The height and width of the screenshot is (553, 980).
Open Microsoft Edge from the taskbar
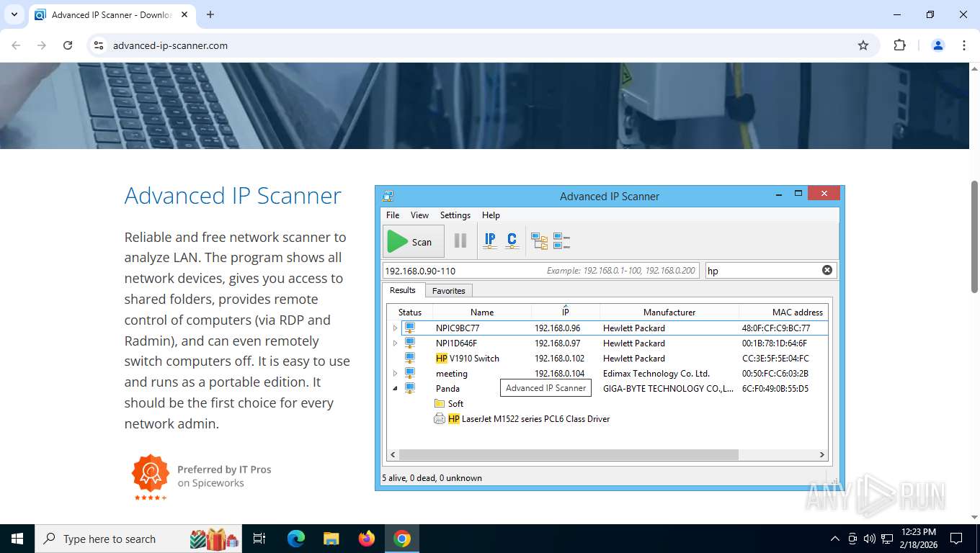coord(296,539)
